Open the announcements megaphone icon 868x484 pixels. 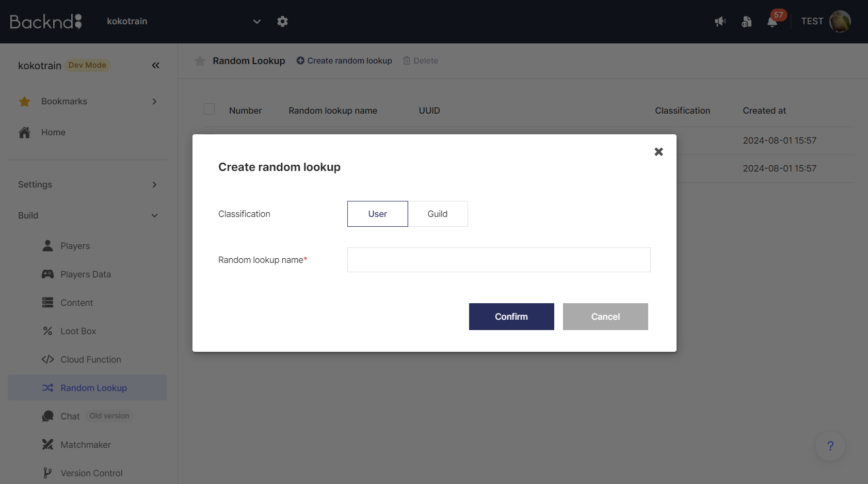click(x=720, y=21)
